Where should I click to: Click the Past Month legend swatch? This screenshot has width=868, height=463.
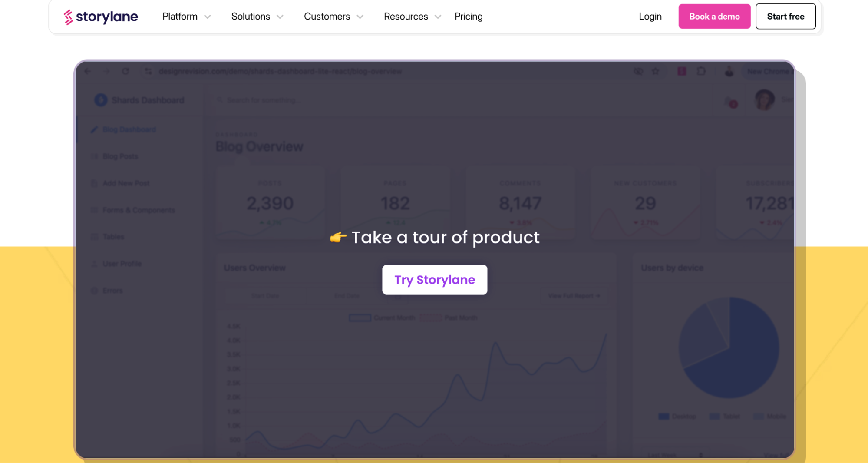click(430, 318)
